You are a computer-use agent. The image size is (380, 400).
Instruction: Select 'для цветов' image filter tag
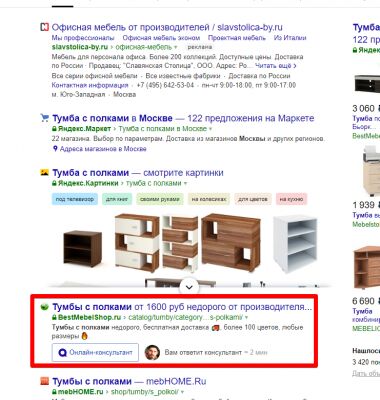click(253, 199)
